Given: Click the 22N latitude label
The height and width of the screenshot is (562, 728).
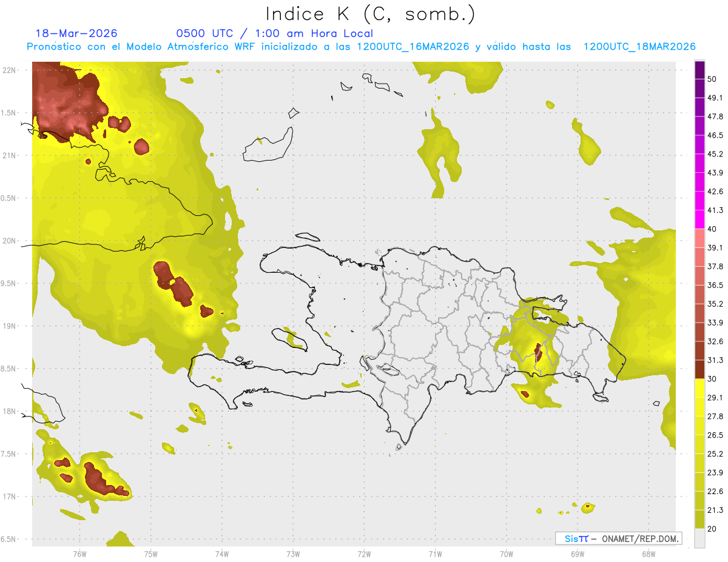Looking at the screenshot, I should 9,70.
